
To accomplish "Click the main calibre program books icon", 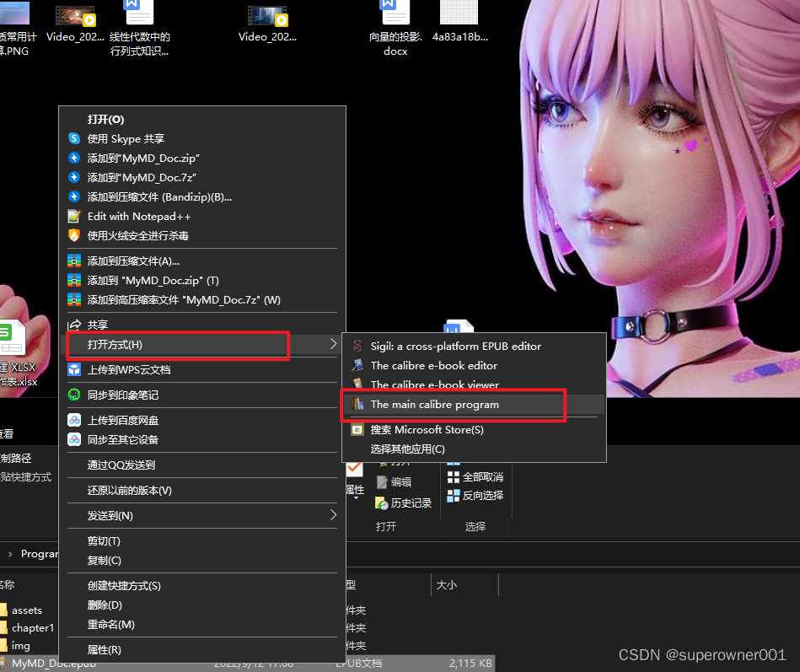I will (x=357, y=404).
